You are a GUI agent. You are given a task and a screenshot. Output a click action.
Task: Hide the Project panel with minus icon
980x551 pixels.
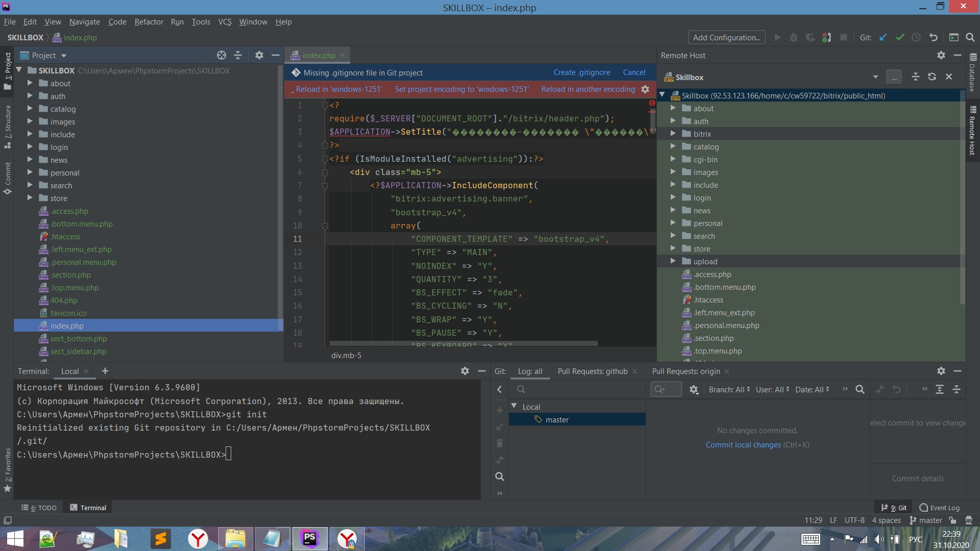click(x=276, y=55)
